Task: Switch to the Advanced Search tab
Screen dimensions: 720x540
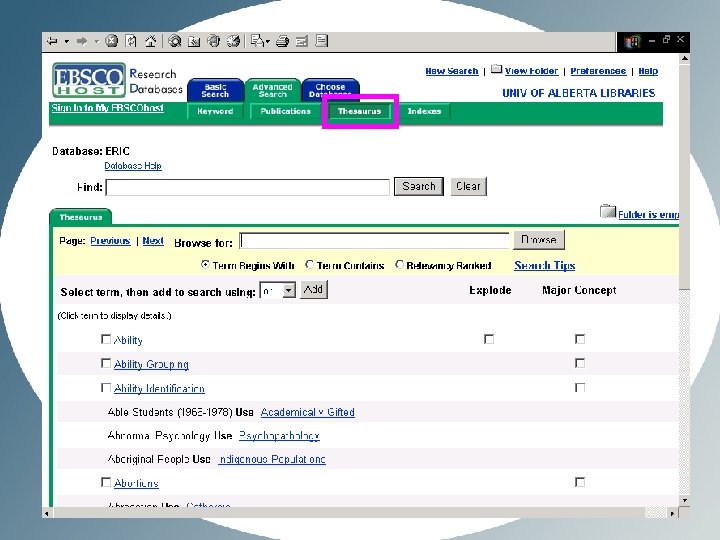Action: pyautogui.click(x=272, y=90)
